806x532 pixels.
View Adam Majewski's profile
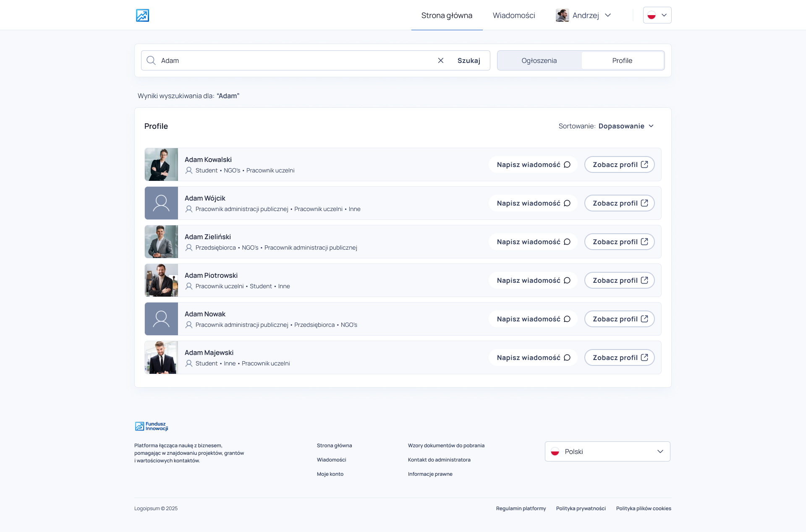(620, 357)
